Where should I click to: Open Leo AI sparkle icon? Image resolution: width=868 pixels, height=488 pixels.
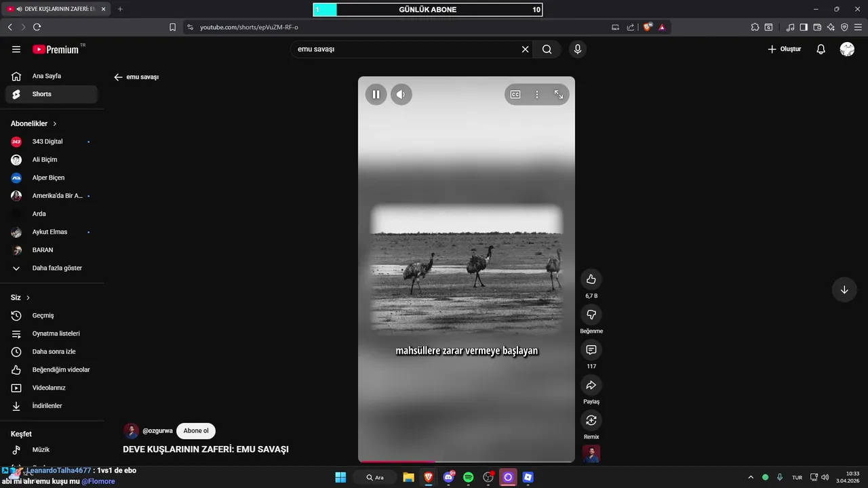(x=831, y=27)
